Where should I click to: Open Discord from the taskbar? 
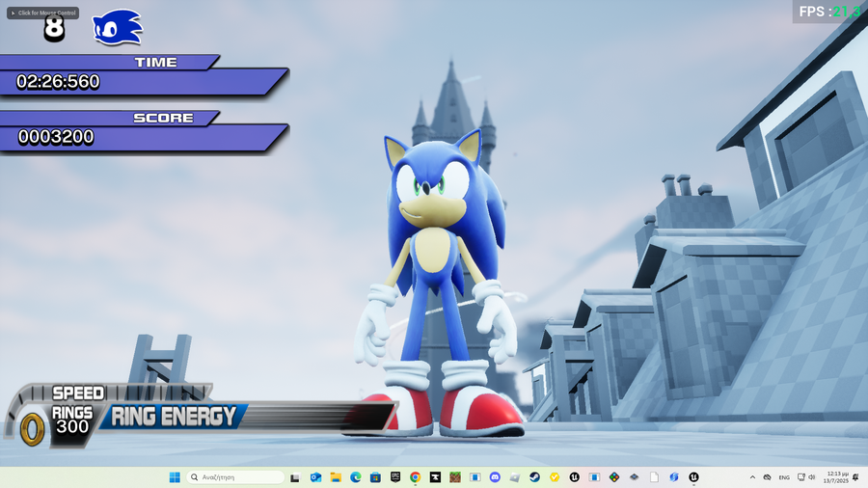tap(495, 477)
